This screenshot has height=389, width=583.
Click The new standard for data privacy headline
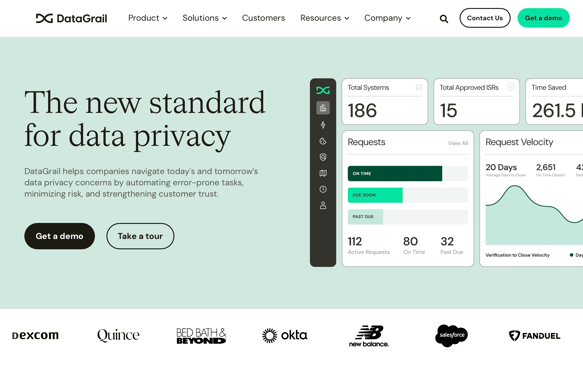145,119
